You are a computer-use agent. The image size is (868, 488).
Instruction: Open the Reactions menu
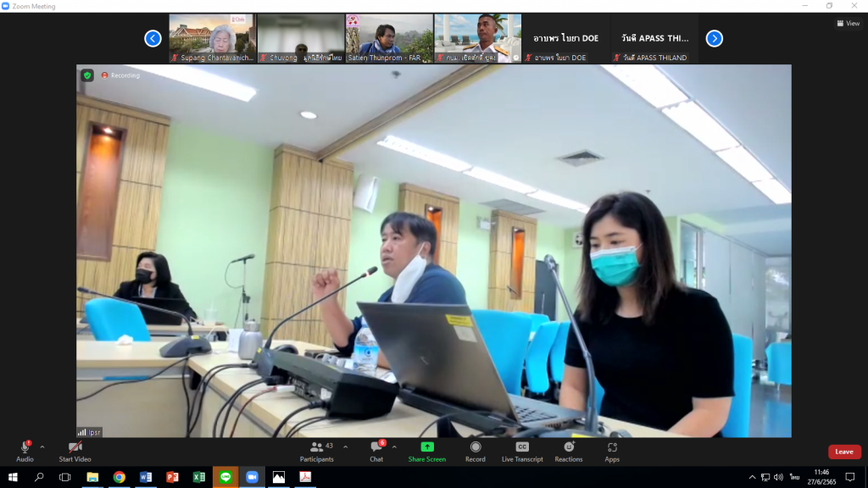tap(569, 447)
